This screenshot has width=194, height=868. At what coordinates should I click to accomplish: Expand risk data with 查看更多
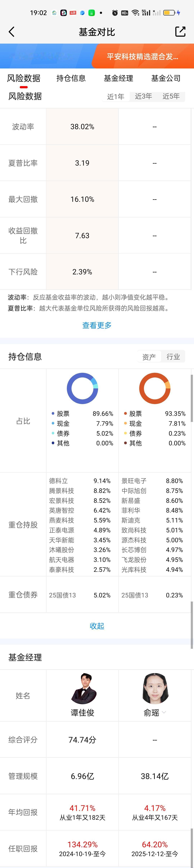coord(97,325)
